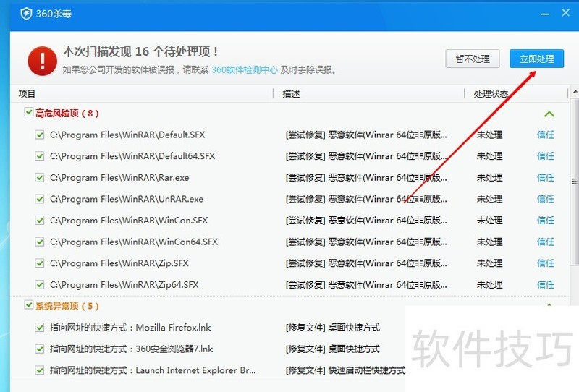This screenshot has width=579, height=392.
Task: Click the vertical scrollbar thumb
Action: [x=575, y=182]
